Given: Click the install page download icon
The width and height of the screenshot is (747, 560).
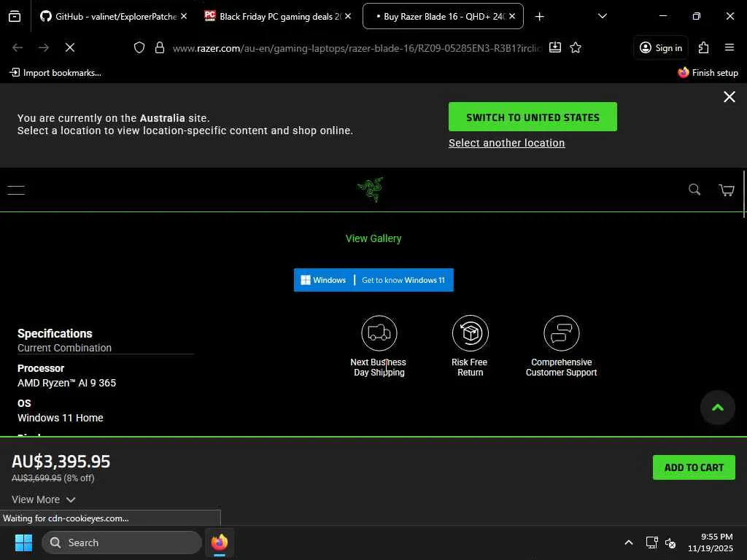Looking at the screenshot, I should click(x=555, y=47).
